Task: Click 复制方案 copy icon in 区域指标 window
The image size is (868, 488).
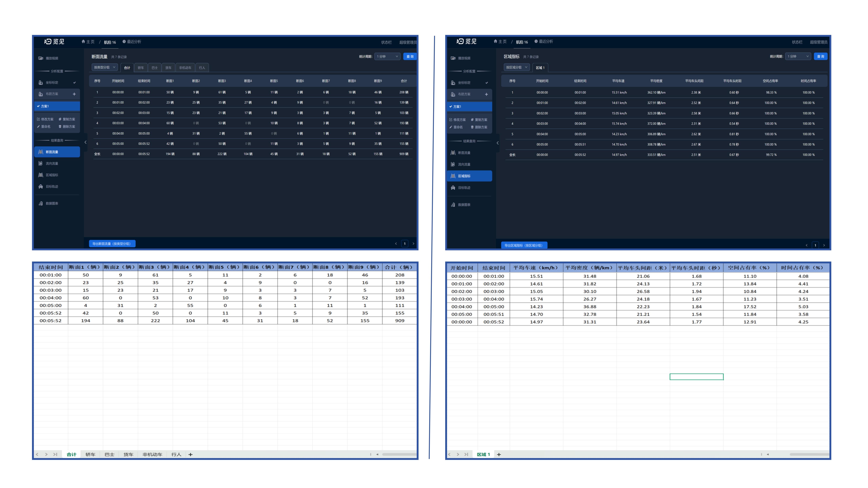Action: point(472,120)
